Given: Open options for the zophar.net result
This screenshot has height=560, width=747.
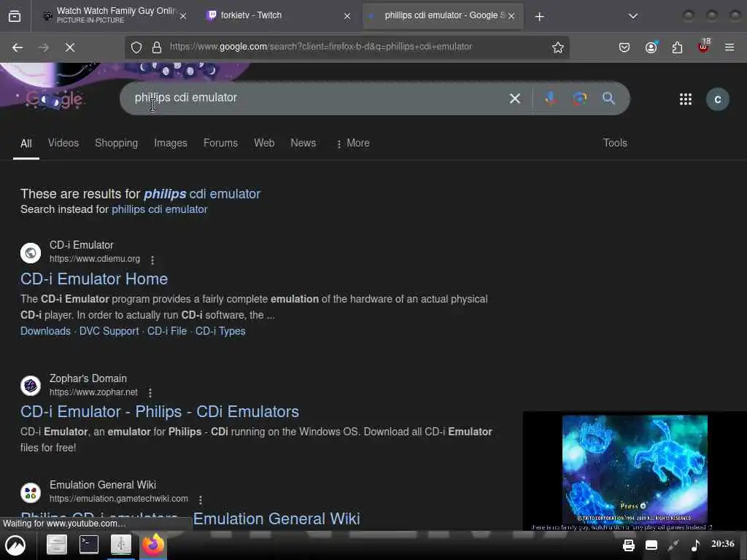Looking at the screenshot, I should pyautogui.click(x=150, y=393).
